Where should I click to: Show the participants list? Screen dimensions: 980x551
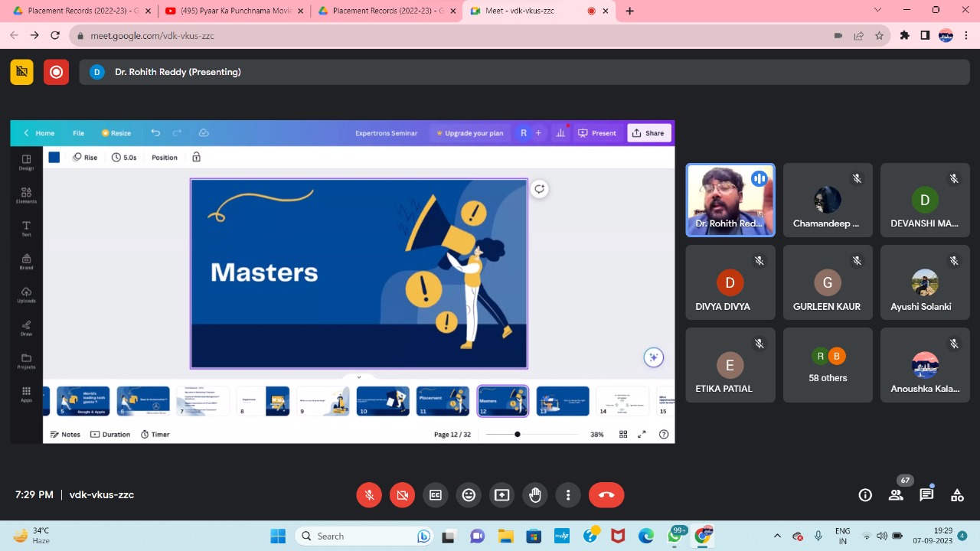[896, 495]
